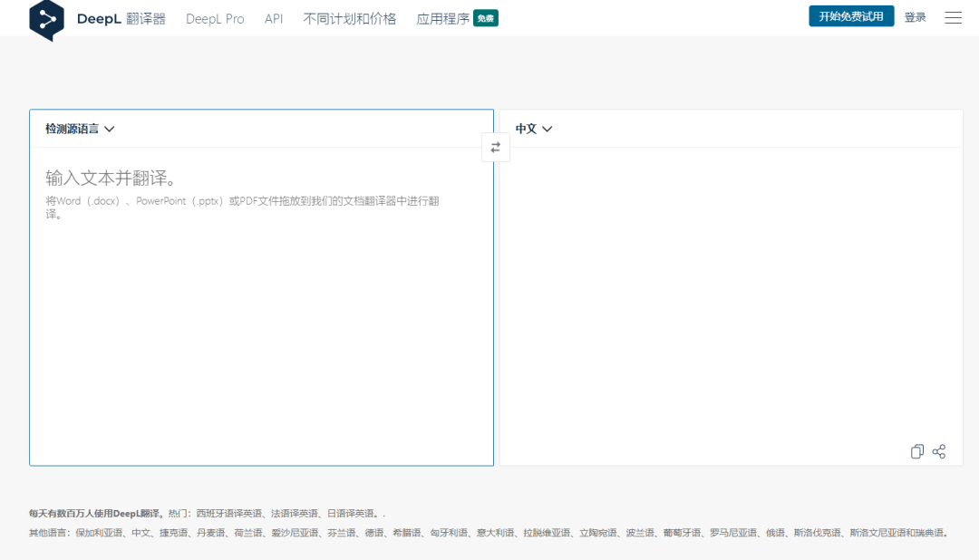Focus the 输入文本并翻译 source text field
This screenshot has height=560, width=979.
(x=262, y=306)
